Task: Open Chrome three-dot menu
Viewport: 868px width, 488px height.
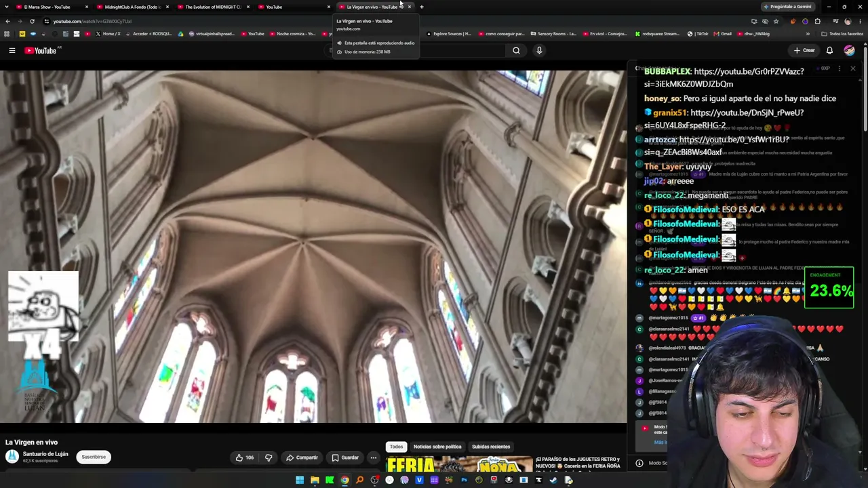Action: click(x=861, y=21)
